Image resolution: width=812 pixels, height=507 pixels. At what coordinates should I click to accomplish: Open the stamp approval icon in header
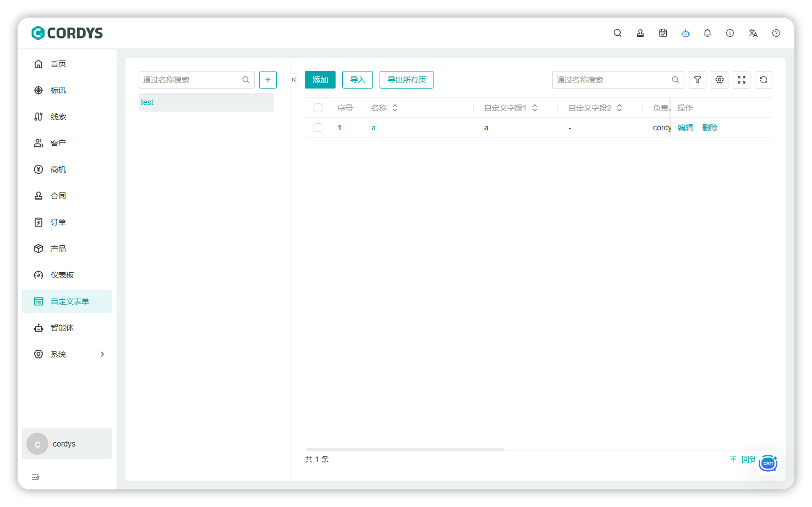(640, 33)
